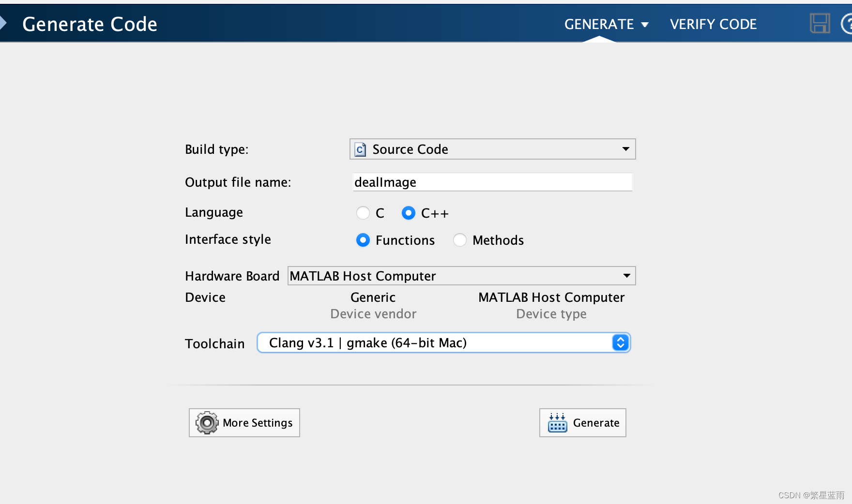Click the workflow arrow beside Generate Code
Viewport: 852px width, 504px height.
[3, 23]
